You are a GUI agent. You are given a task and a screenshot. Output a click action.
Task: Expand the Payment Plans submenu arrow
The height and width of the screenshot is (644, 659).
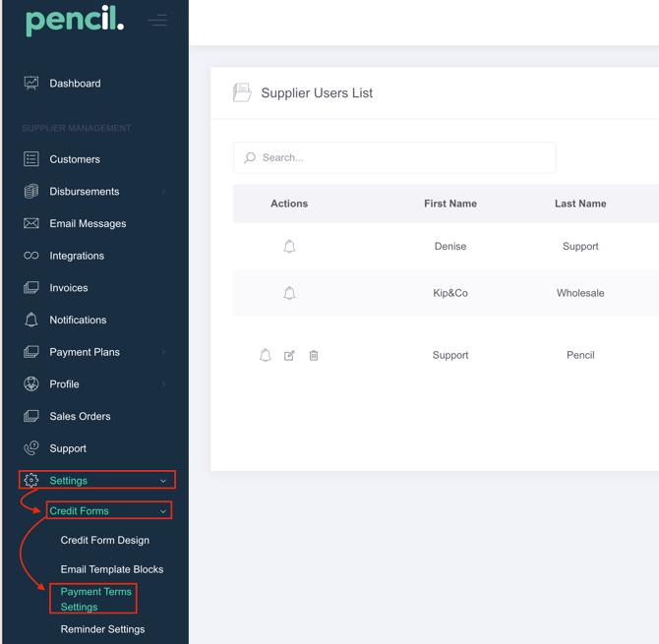point(163,352)
